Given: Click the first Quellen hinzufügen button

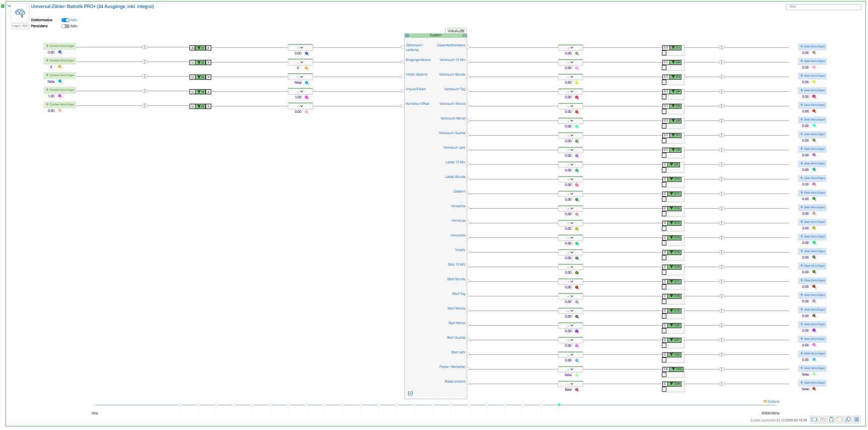Looking at the screenshot, I should point(60,46).
